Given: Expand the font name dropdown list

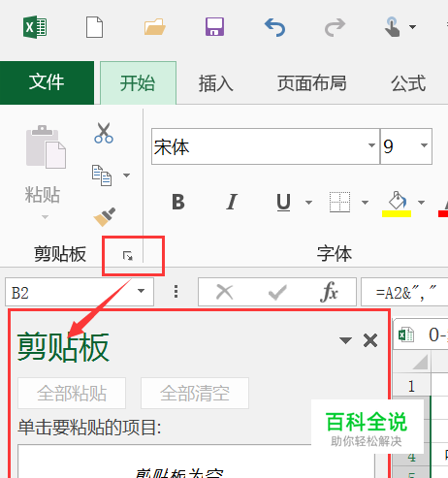Looking at the screenshot, I should (x=371, y=145).
